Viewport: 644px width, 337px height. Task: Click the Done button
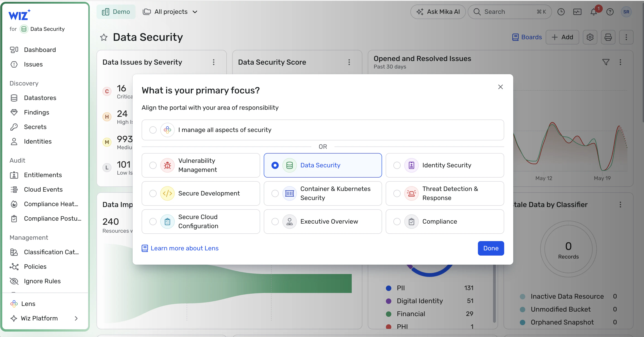click(491, 248)
